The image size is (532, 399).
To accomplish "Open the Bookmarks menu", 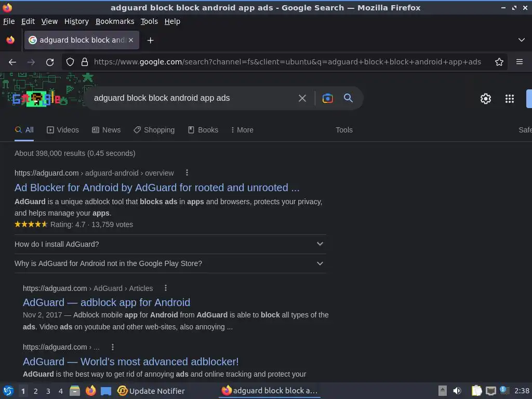I will [x=115, y=21].
